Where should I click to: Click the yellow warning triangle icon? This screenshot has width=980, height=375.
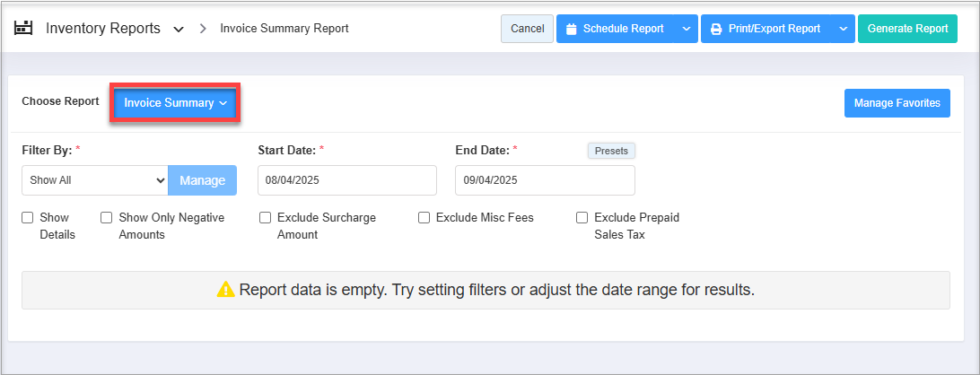(x=225, y=290)
